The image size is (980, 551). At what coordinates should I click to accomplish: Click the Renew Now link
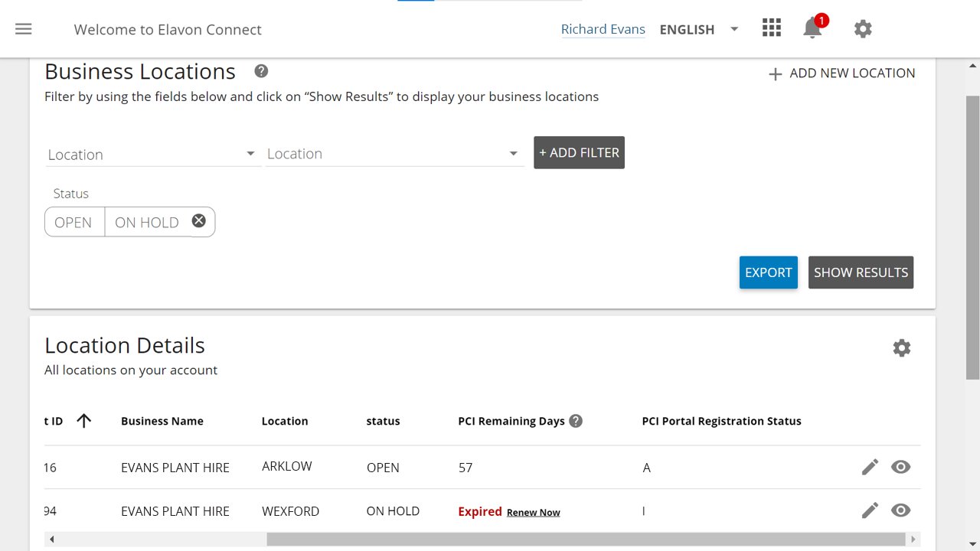point(533,512)
